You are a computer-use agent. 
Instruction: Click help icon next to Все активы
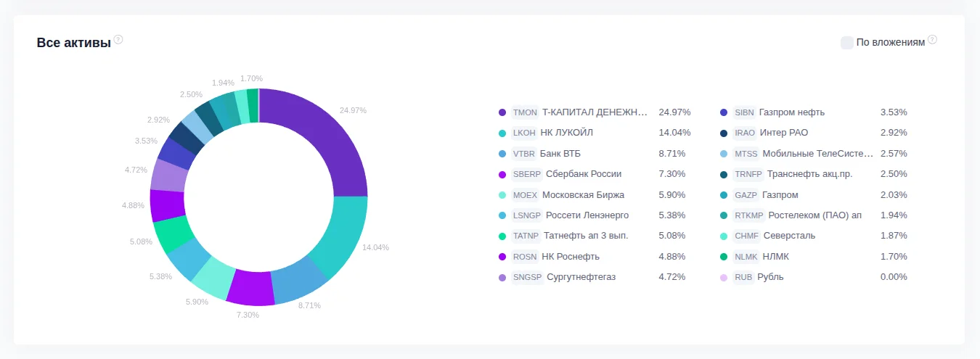click(118, 40)
